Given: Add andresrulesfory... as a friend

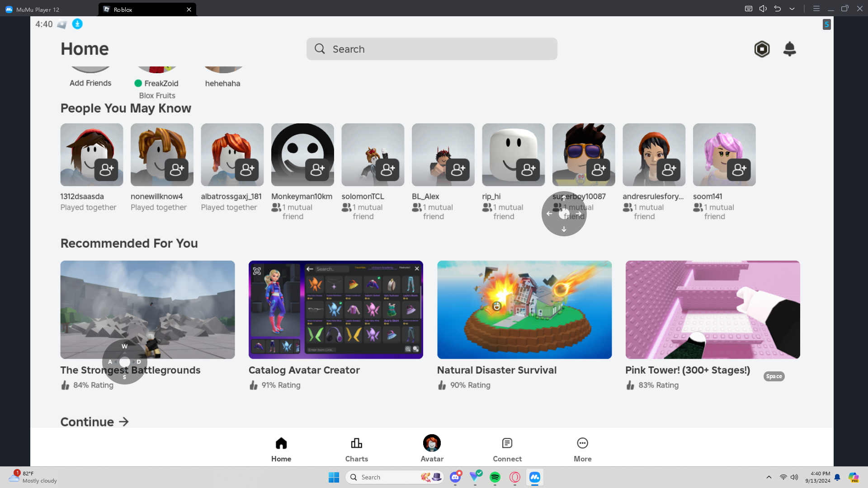Looking at the screenshot, I should 669,170.
